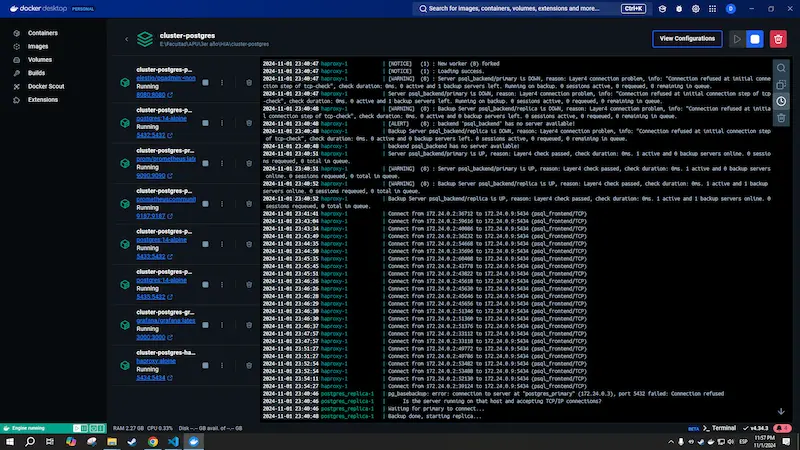Open the grafana image link
The image size is (800, 450).
click(x=166, y=320)
